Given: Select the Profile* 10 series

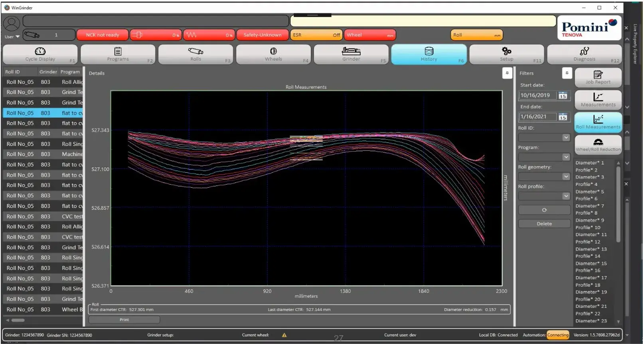Looking at the screenshot, I should coord(588,228).
